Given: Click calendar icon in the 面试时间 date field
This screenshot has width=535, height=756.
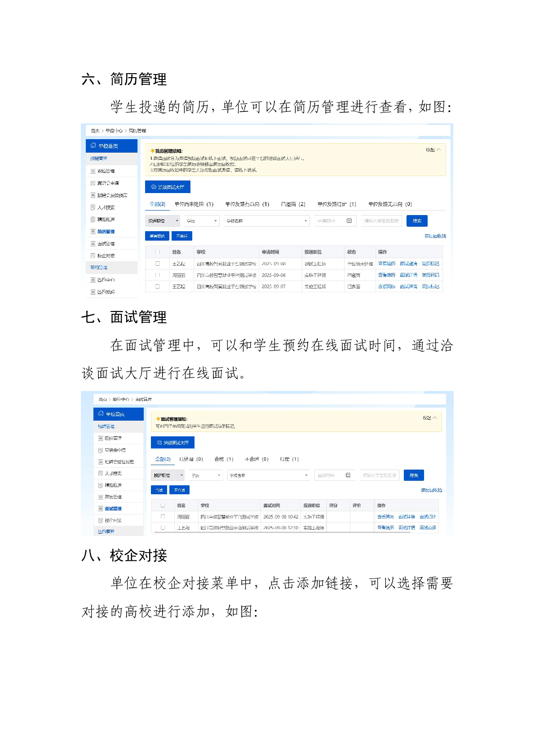Looking at the screenshot, I should coord(348,475).
